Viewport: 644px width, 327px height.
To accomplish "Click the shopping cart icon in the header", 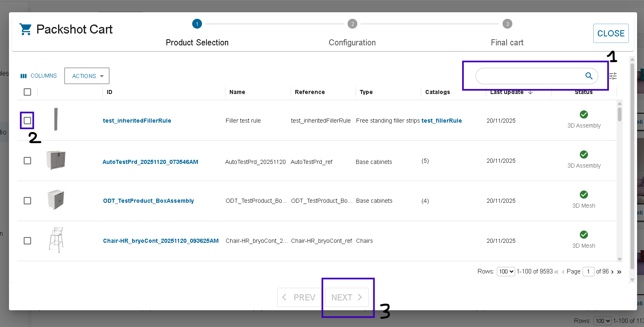I will click(25, 29).
